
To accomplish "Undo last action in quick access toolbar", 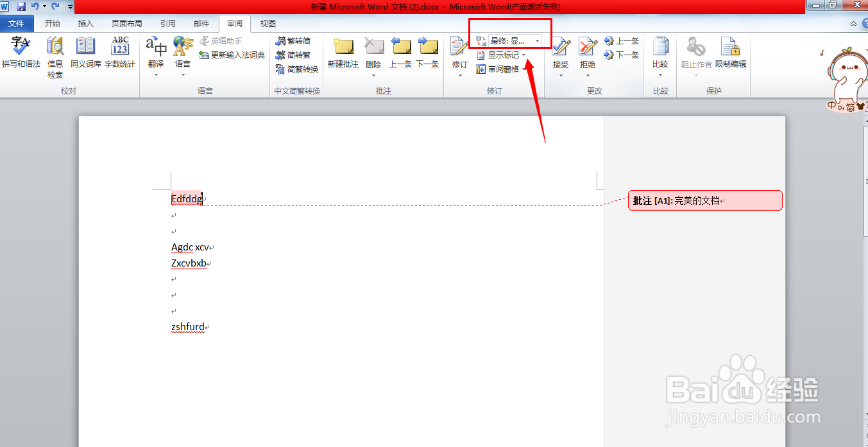I will point(34,6).
